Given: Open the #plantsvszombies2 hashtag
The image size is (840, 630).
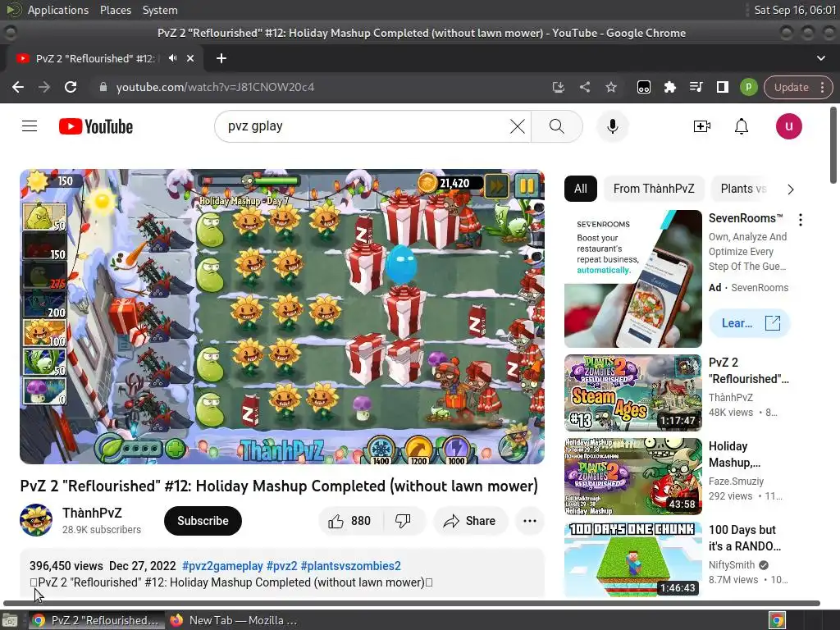Looking at the screenshot, I should coord(350,566).
